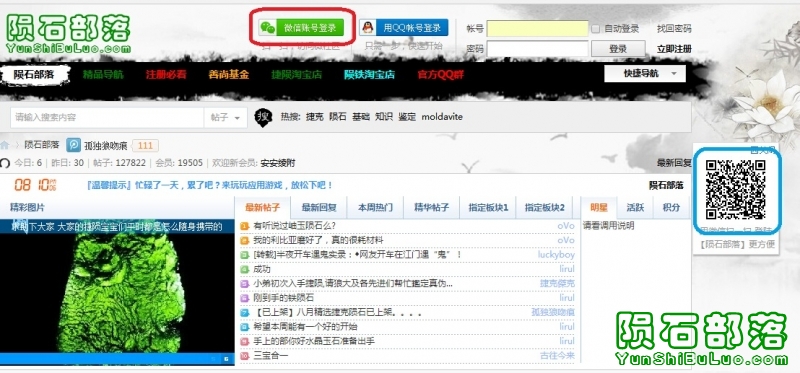Click the WeChat account login icon
Viewport: 800px width, 373px height.
coord(267,28)
